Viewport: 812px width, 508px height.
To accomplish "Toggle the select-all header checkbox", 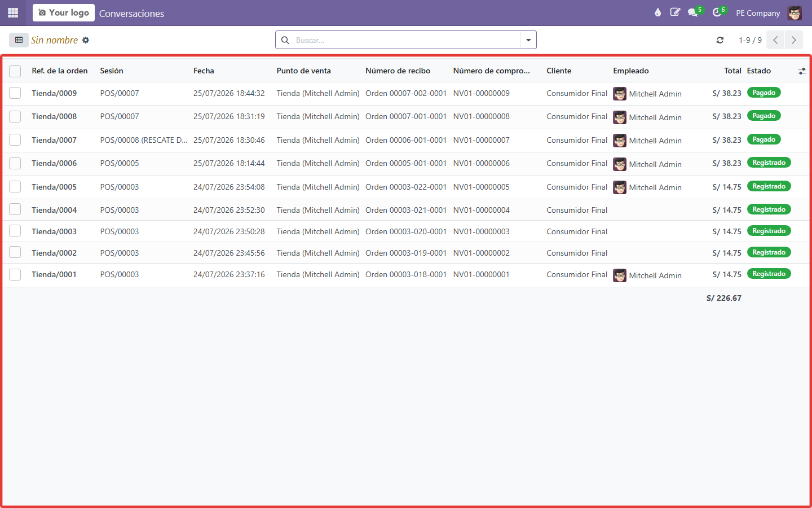I will 15,71.
